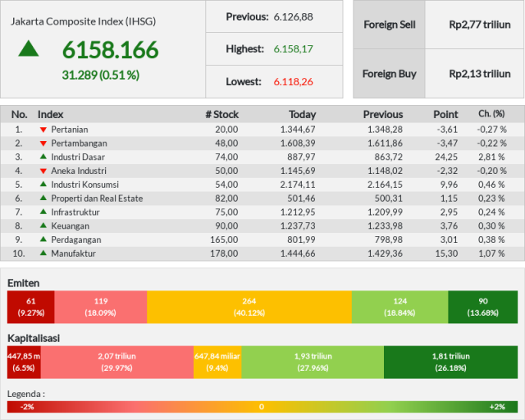
Task: Click the red down arrow beside Pertambangan
Action: tap(43, 144)
